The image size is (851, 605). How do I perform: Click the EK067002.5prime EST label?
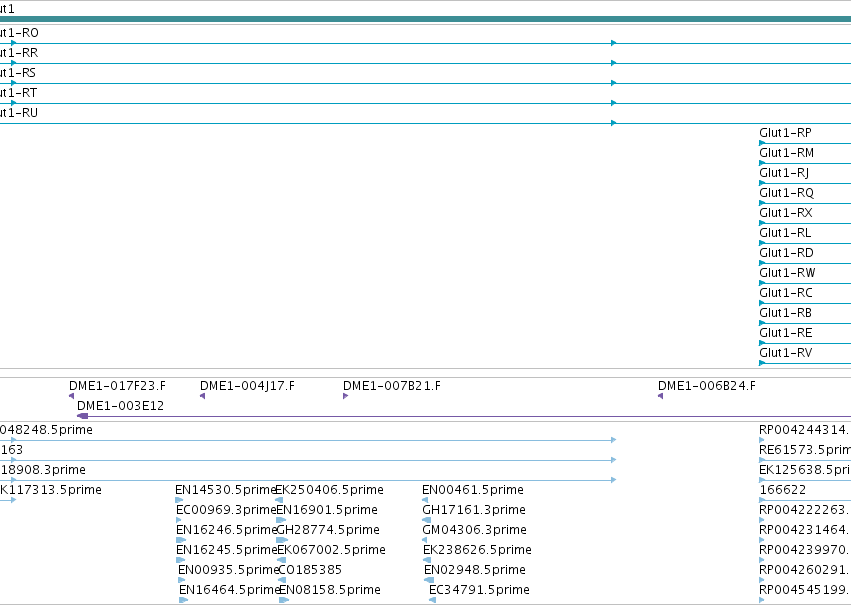coord(332,550)
